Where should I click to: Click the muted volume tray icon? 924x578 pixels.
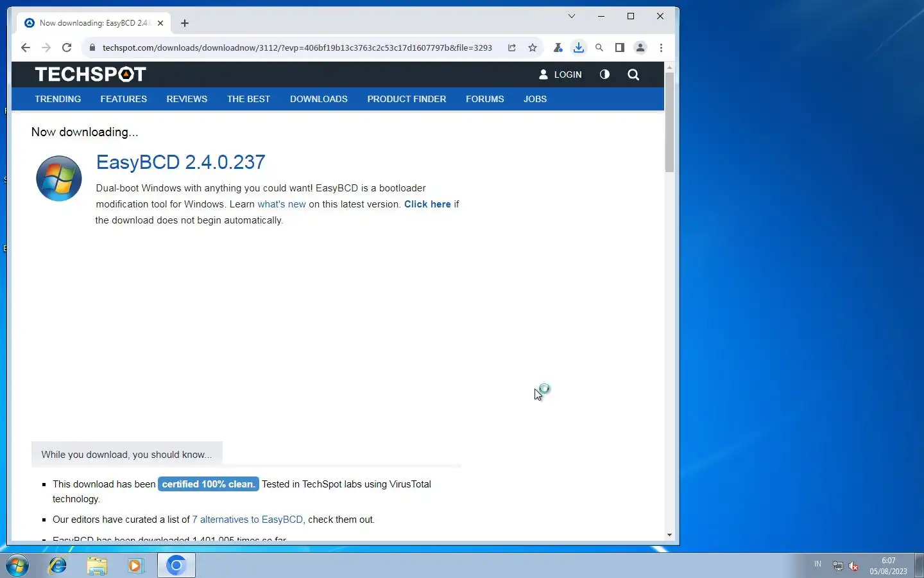click(x=853, y=566)
